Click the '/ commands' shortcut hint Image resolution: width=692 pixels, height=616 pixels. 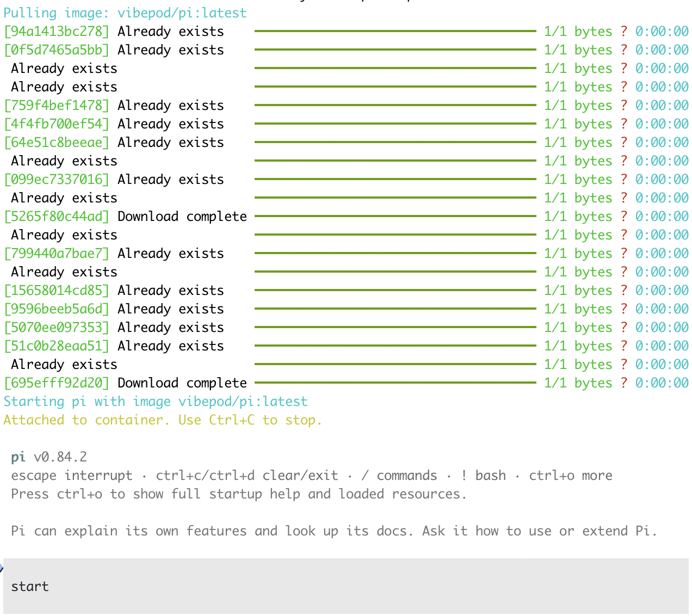click(x=399, y=476)
